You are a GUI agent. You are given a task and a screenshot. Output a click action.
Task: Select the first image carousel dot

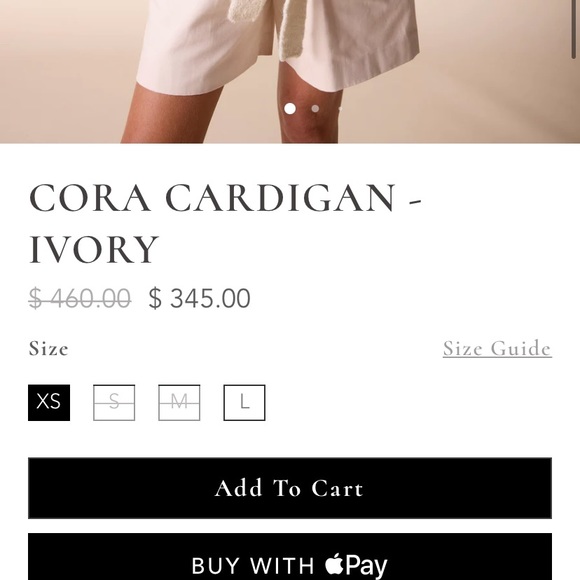click(x=290, y=109)
